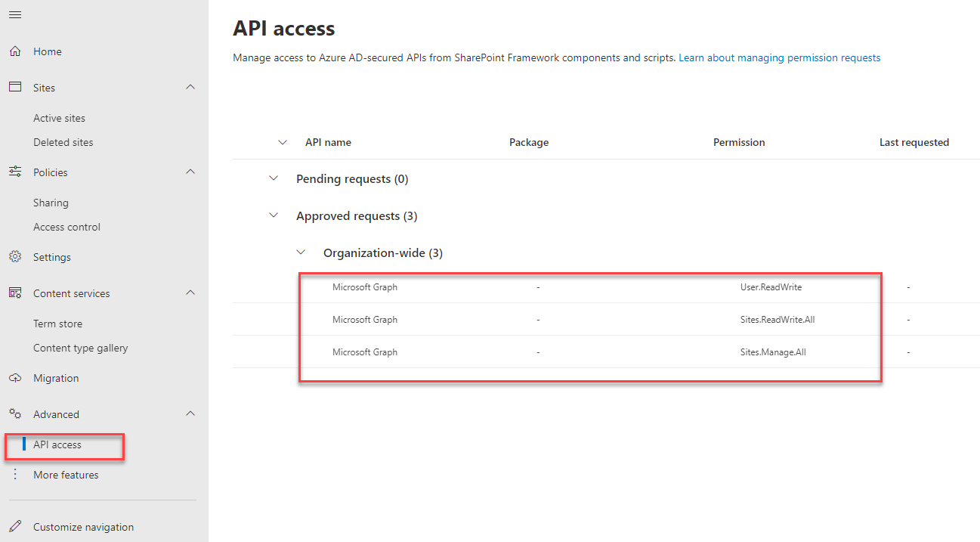Expand the Pending requests group
This screenshot has height=542, width=980.
coord(274,178)
